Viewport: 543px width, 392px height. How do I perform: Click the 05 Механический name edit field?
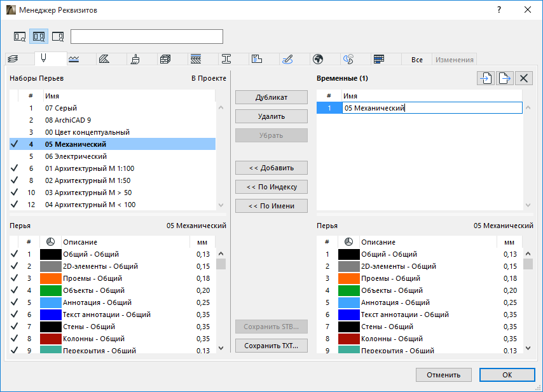(432, 108)
